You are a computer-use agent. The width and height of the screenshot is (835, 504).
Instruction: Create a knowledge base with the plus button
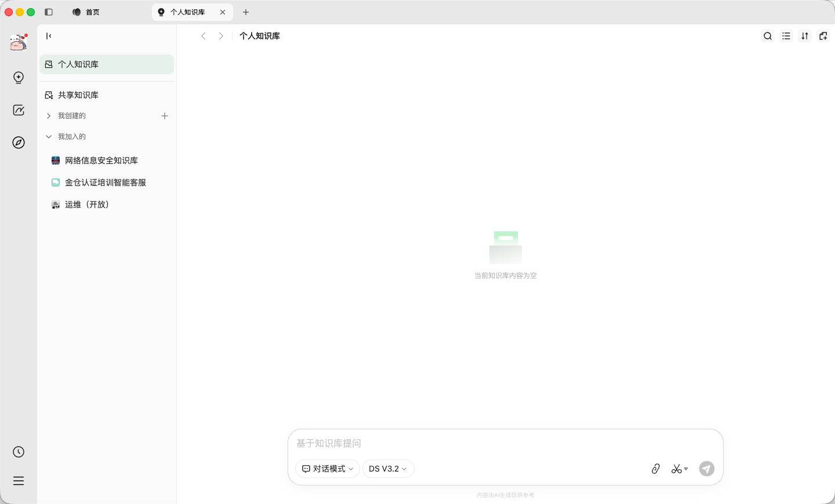coord(165,116)
